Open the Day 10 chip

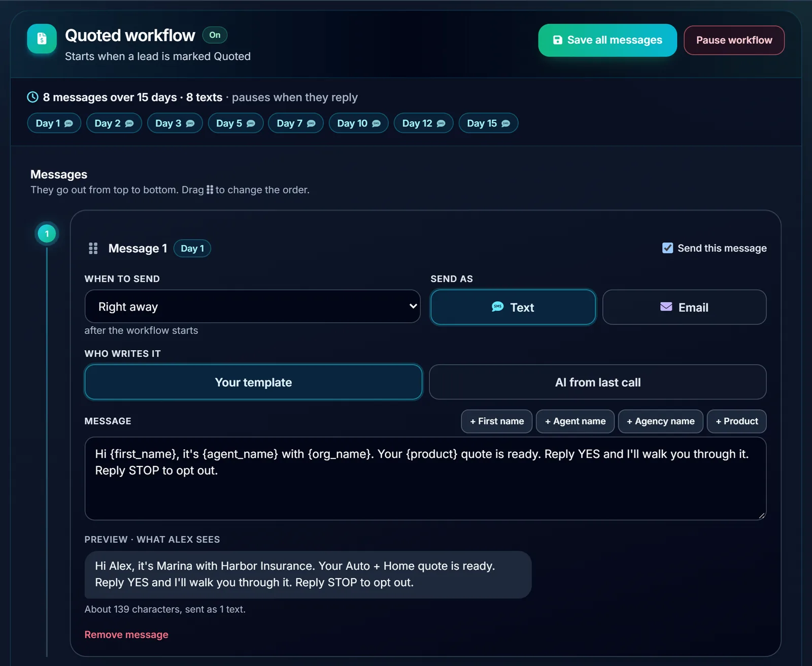point(359,123)
